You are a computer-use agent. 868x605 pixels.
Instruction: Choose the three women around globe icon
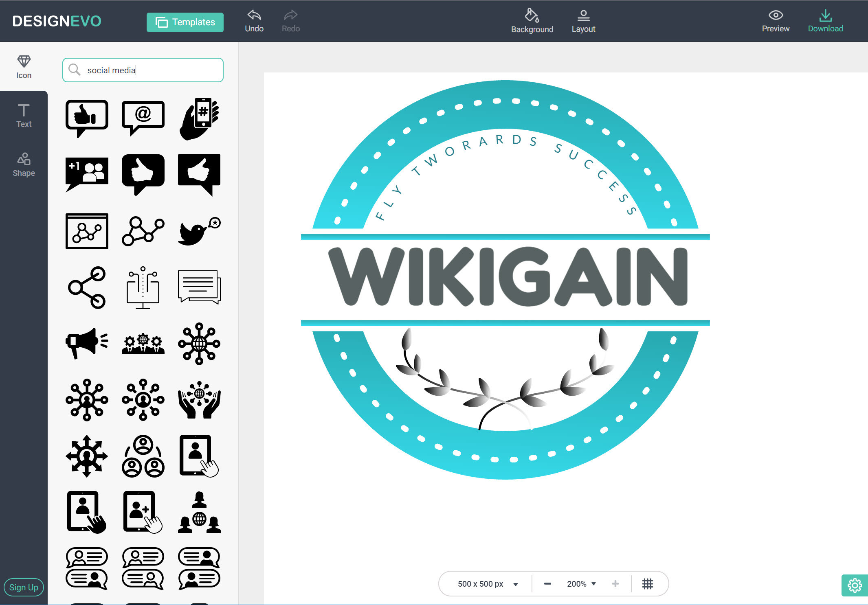click(199, 512)
